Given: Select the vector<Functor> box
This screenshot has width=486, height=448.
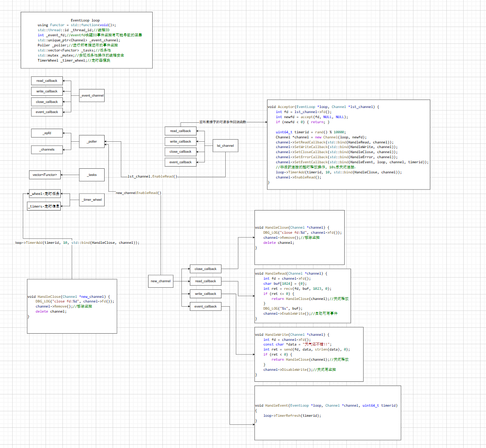Looking at the screenshot, I should (x=45, y=175).
